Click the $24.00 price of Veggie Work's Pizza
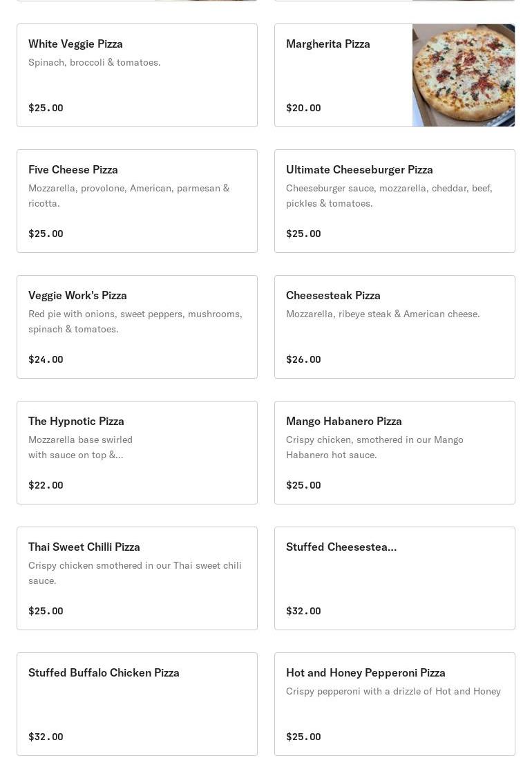 (x=46, y=359)
